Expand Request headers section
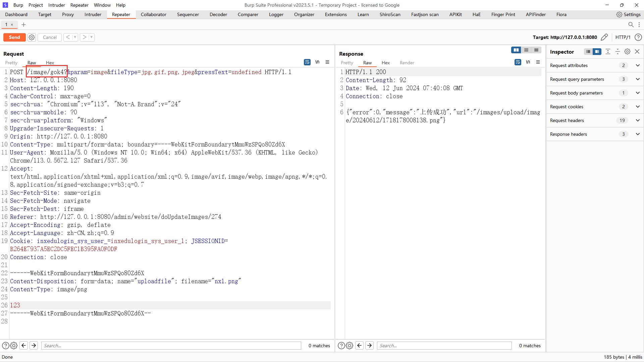 pos(638,120)
